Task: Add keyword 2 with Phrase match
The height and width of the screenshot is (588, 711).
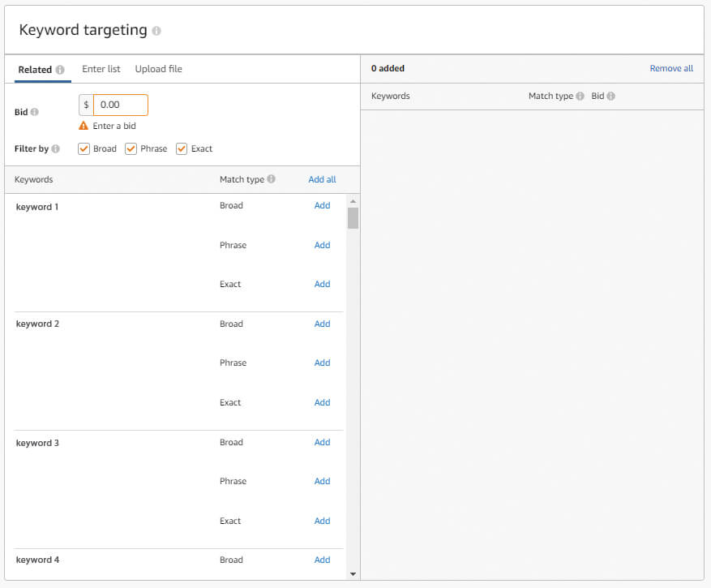Action: [x=323, y=363]
